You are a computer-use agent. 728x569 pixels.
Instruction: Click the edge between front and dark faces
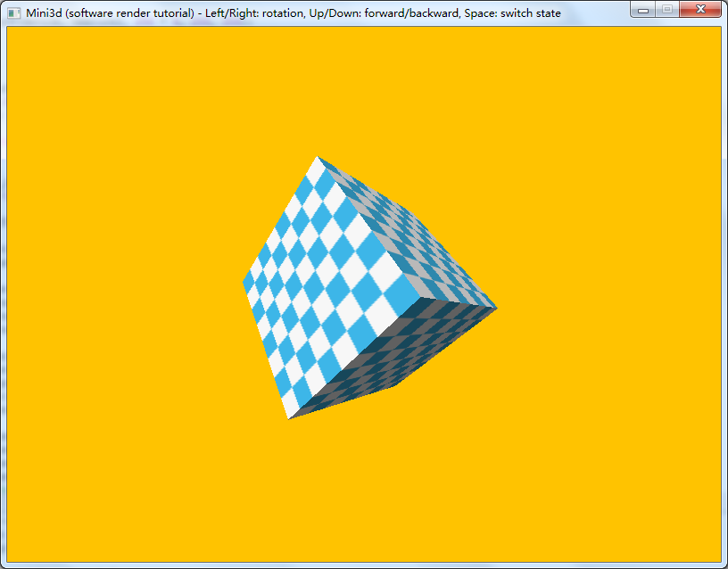[354, 355]
